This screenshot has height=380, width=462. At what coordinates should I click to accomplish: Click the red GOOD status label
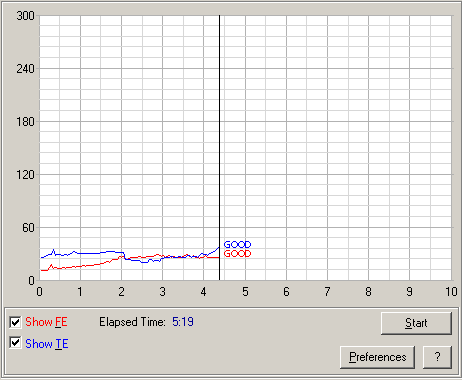pyautogui.click(x=237, y=254)
